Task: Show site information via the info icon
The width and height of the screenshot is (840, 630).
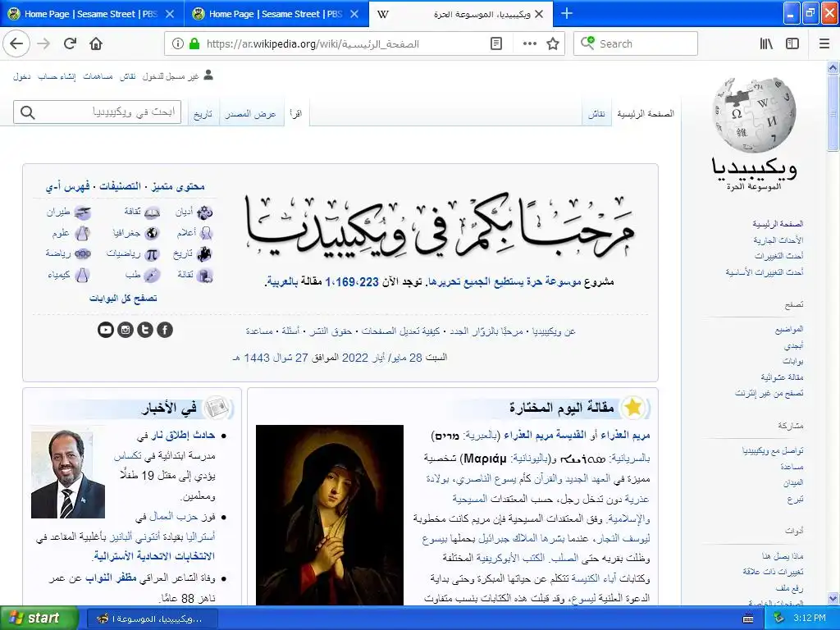Action: point(177,43)
